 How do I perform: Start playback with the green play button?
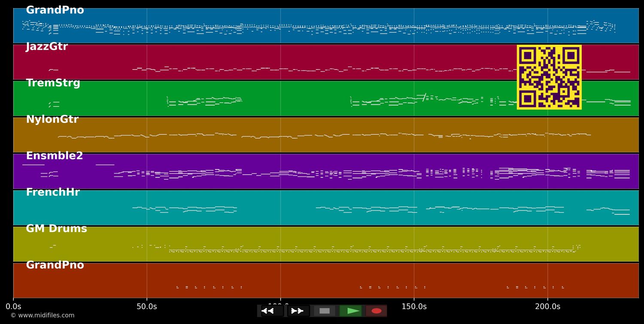pyautogui.click(x=350, y=311)
